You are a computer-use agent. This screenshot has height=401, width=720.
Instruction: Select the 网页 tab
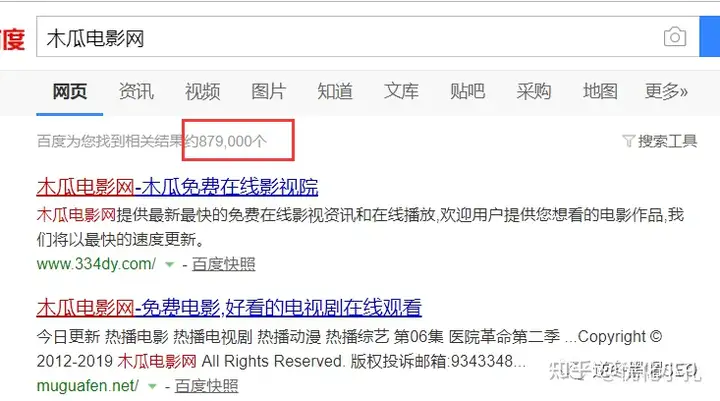pos(69,91)
